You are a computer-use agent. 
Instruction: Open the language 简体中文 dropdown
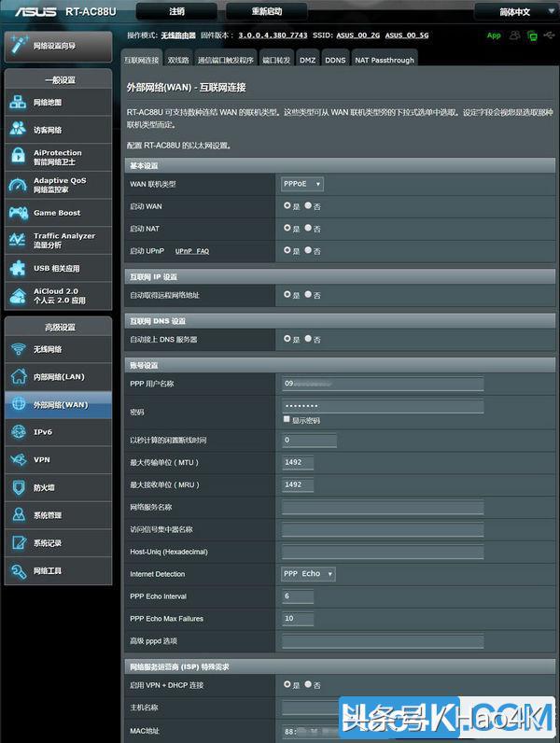(x=516, y=11)
